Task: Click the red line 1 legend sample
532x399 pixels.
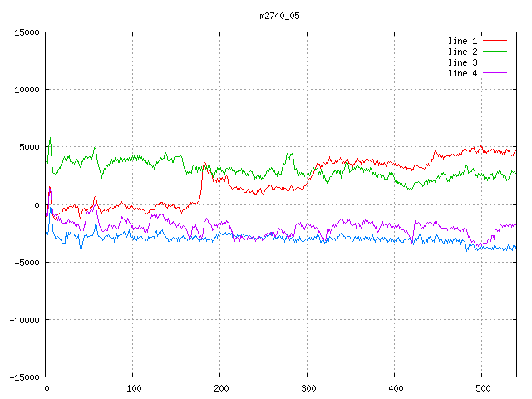Action: 495,40
